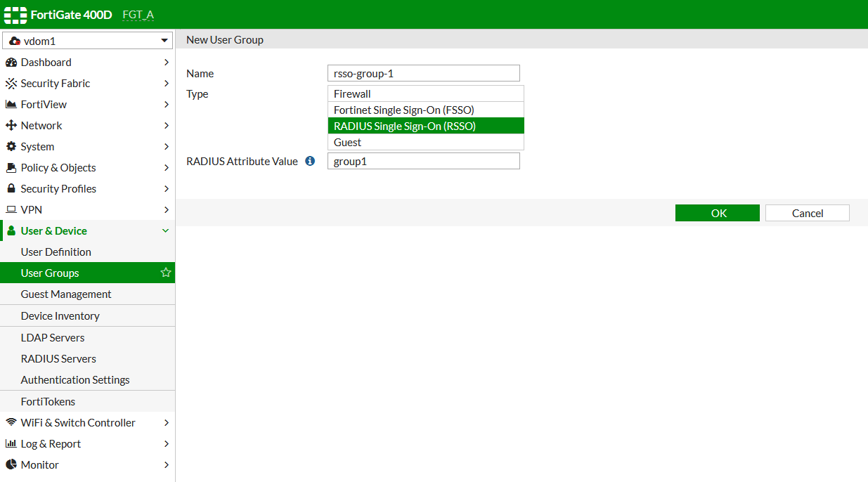Collapse the User & Device chevron
This screenshot has width=868, height=482.
tap(166, 230)
